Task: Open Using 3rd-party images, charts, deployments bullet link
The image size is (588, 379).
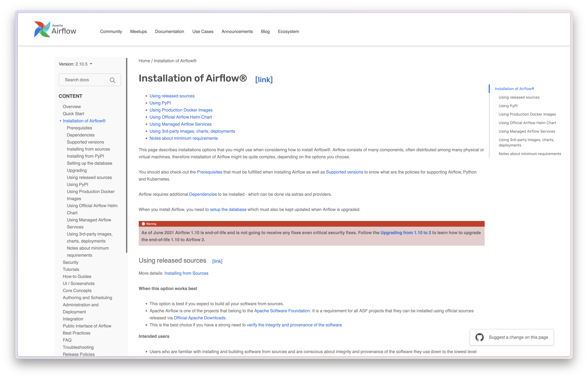Action: 192,131
